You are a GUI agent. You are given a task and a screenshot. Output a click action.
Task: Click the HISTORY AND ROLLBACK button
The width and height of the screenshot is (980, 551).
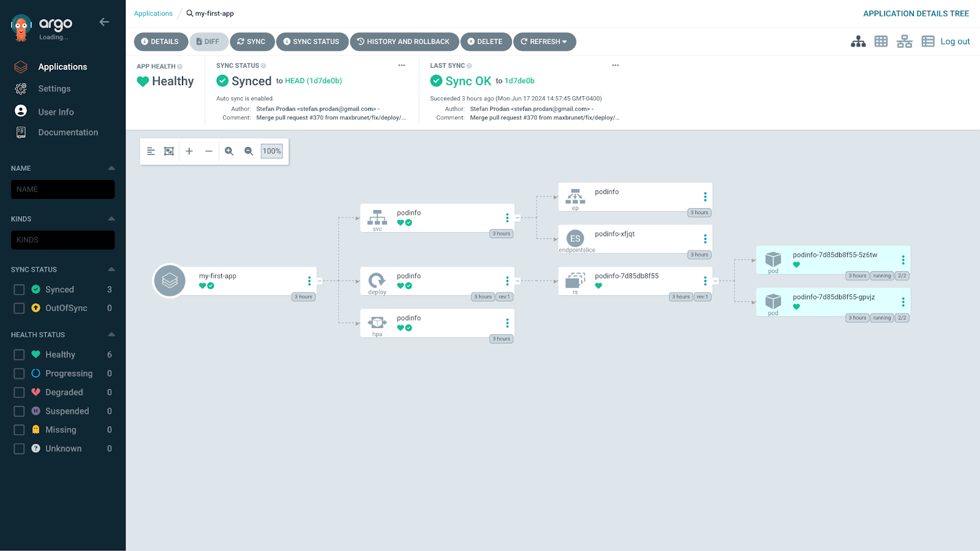(x=404, y=42)
